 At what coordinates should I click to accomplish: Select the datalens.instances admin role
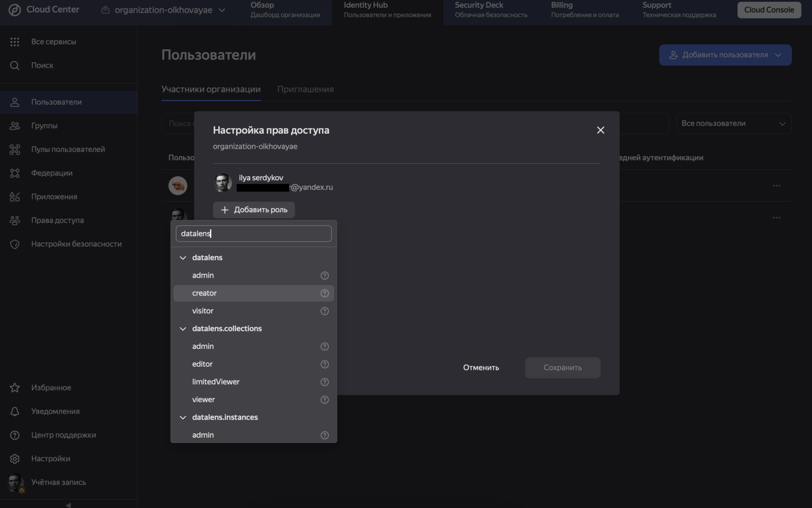click(x=254, y=435)
